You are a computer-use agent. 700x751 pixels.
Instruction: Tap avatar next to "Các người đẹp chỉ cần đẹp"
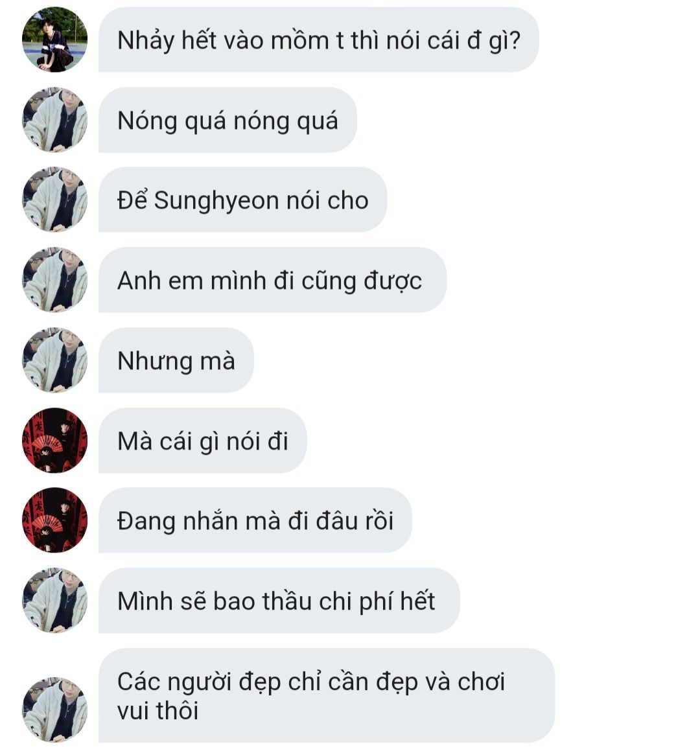[x=54, y=710]
